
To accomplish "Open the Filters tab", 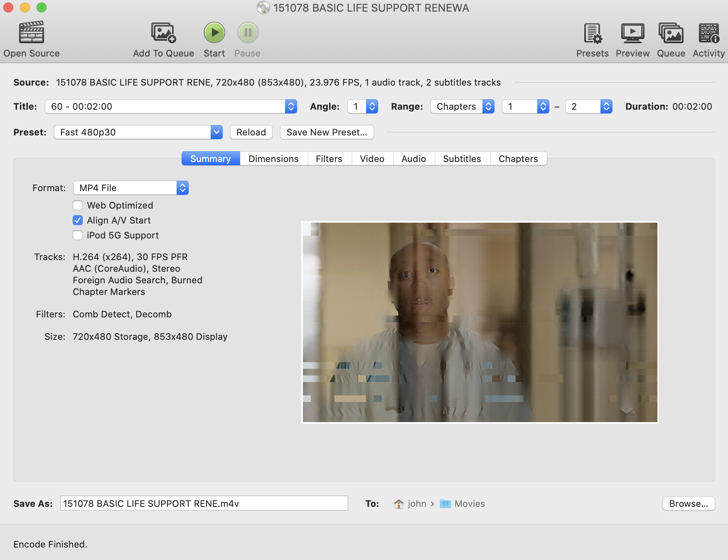I will point(329,159).
